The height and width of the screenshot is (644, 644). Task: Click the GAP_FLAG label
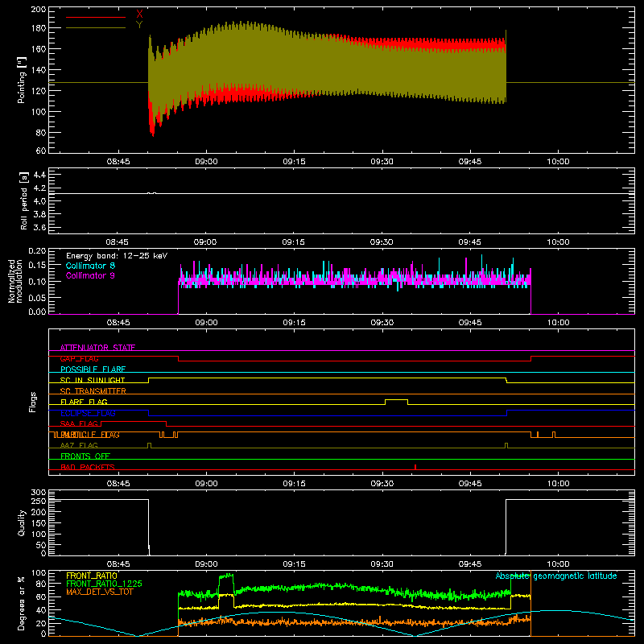click(79, 358)
